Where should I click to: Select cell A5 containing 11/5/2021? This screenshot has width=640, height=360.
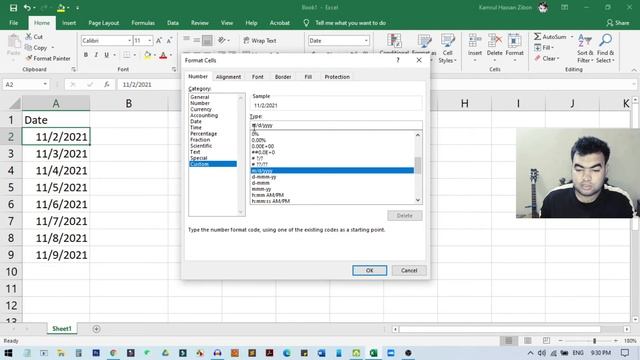56,187
